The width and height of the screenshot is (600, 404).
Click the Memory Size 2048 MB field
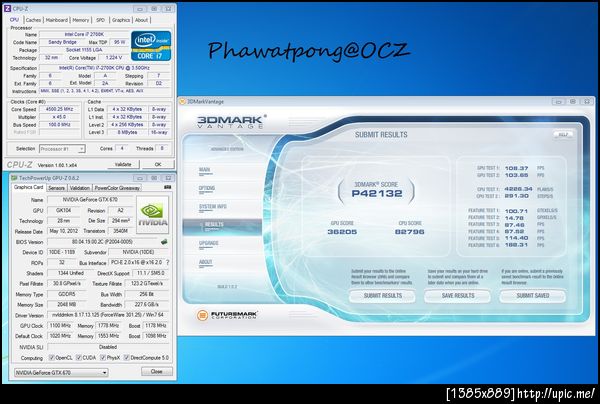tap(67, 305)
